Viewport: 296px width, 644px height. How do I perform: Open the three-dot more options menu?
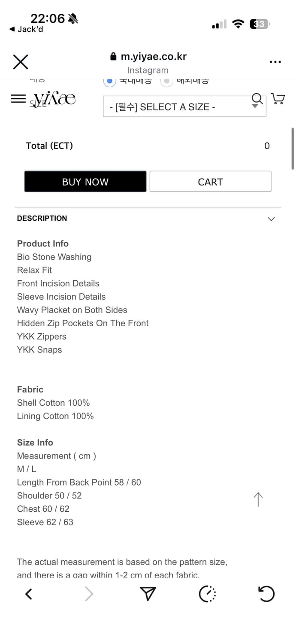coord(275,62)
